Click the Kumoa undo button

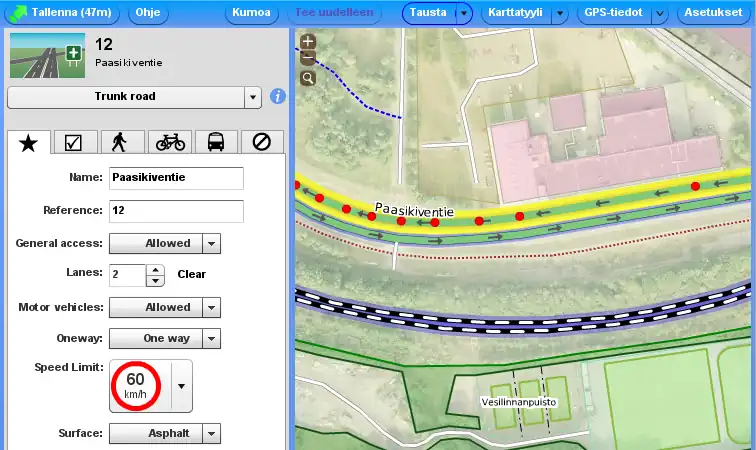[250, 13]
